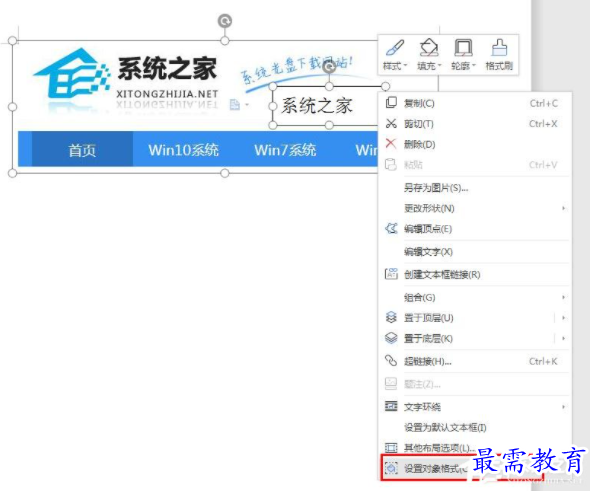Viewport: 594px width, 492px height.
Task: Open the 组合(G) submenu
Action: 475,297
